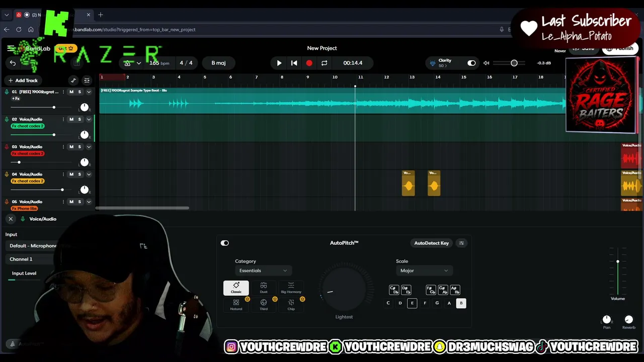
Task: Select the E note key
Action: tap(412, 303)
